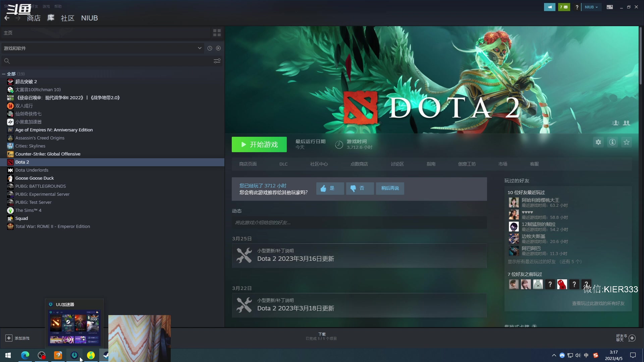The image size is (644, 362).
Task: Open UU加速器 from the Windows taskbar
Action: coord(74,355)
